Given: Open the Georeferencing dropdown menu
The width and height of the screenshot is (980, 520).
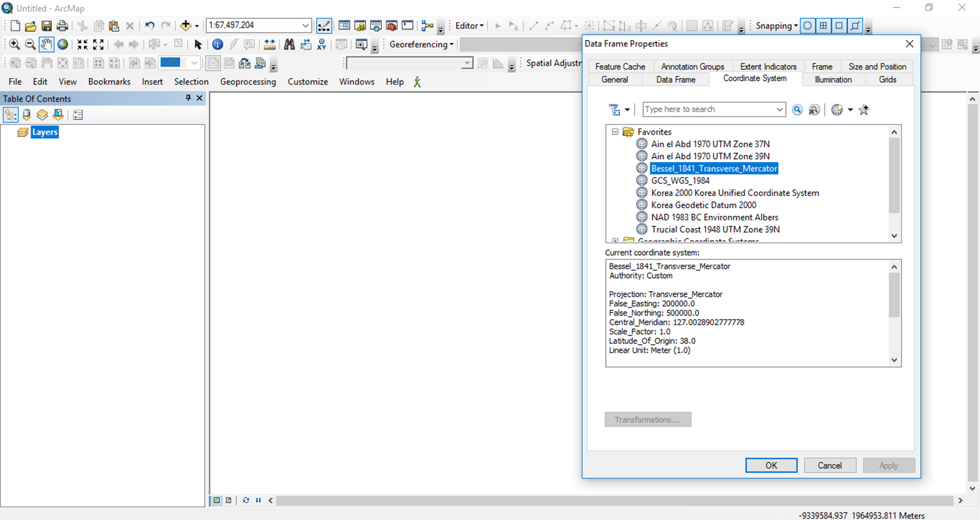Looking at the screenshot, I should pos(421,45).
